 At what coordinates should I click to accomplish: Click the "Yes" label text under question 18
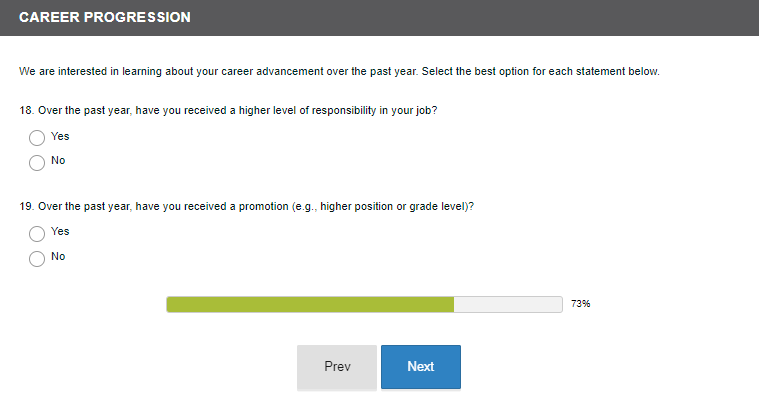(x=60, y=137)
